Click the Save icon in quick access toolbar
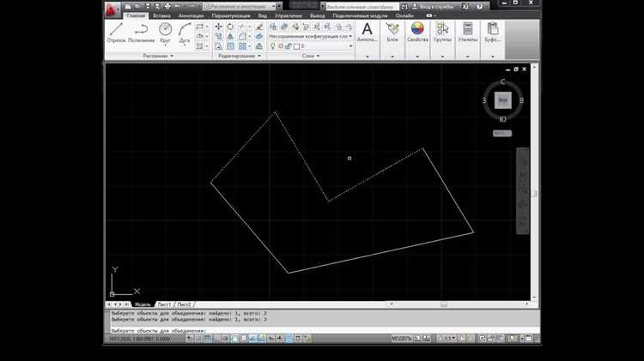This screenshot has height=361, width=644. point(147,6)
